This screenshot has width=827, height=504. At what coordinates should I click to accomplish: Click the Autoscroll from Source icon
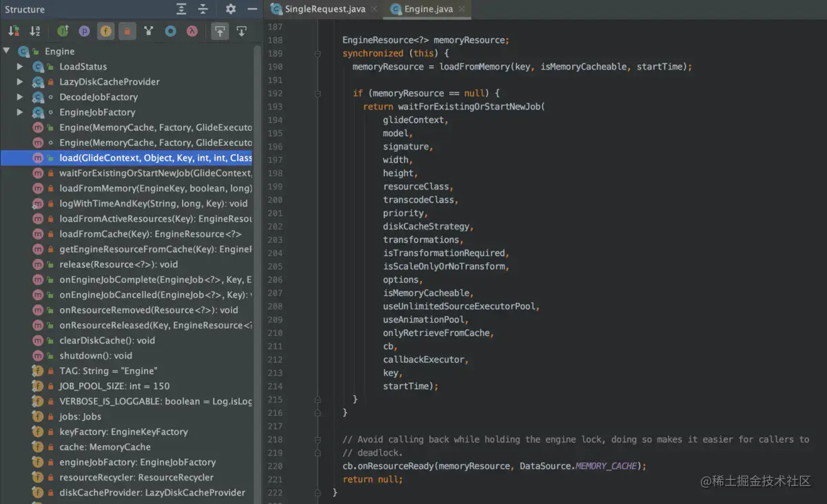(x=241, y=31)
